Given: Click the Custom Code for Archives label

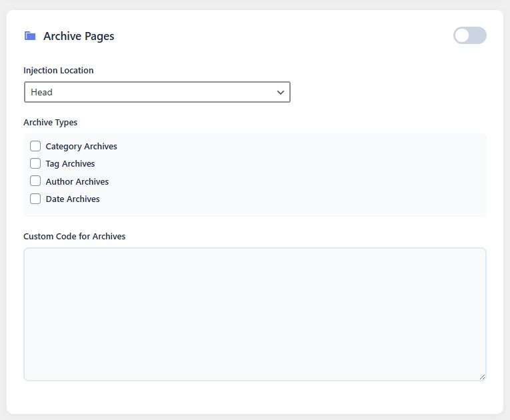Looking at the screenshot, I should click(74, 236).
